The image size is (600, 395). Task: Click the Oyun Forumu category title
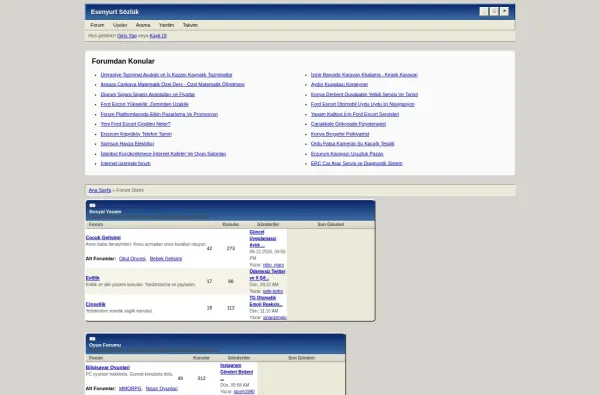[x=105, y=345]
